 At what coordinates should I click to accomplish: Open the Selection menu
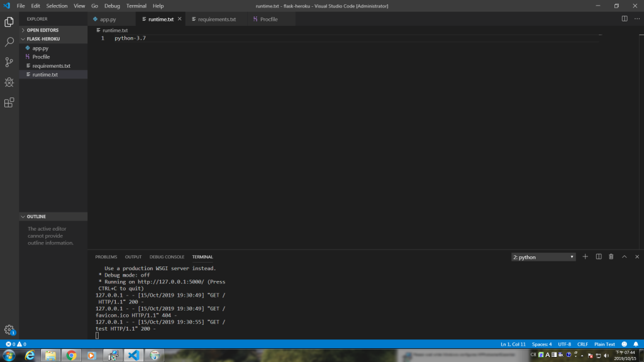(x=57, y=6)
